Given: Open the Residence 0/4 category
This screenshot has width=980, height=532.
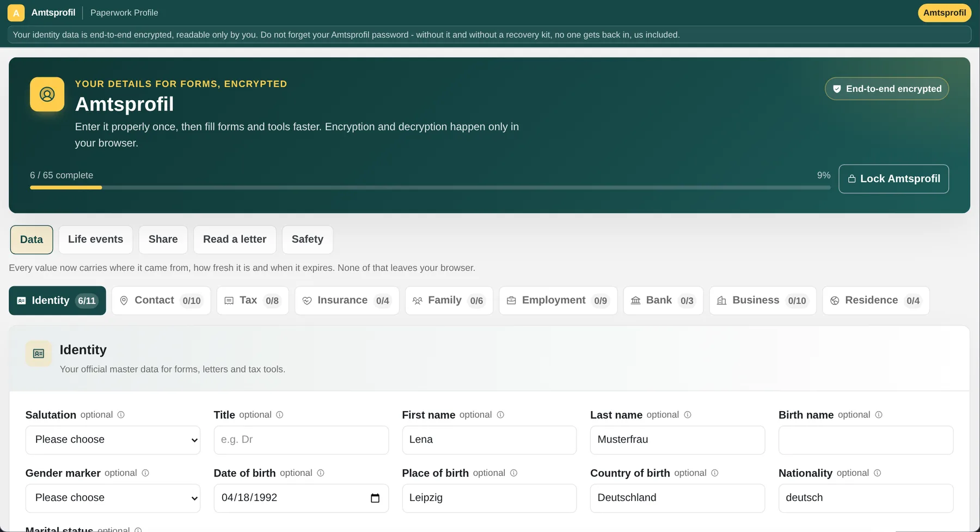Looking at the screenshot, I should point(876,301).
